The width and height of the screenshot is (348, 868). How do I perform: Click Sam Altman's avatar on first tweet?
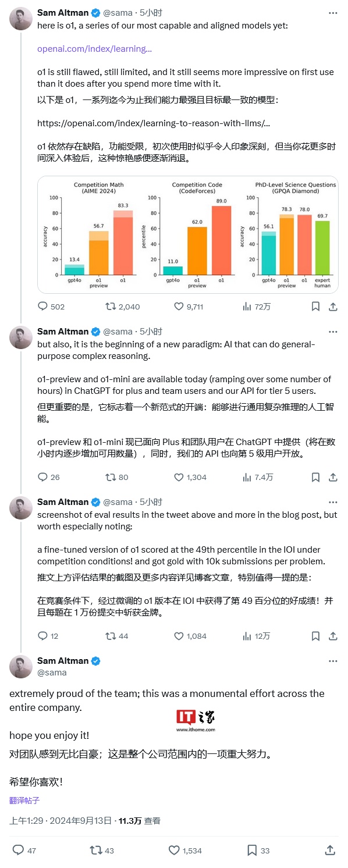tap(21, 19)
